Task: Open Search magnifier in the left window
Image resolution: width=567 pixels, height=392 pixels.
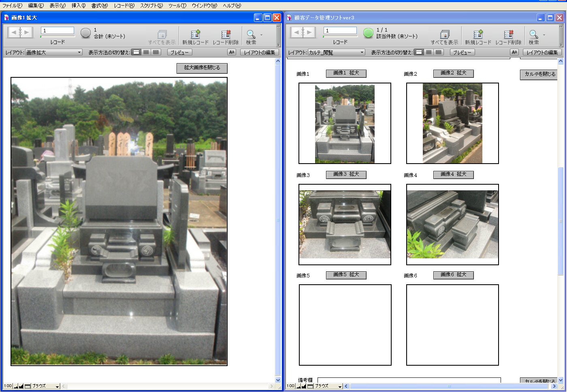Action: tap(251, 34)
